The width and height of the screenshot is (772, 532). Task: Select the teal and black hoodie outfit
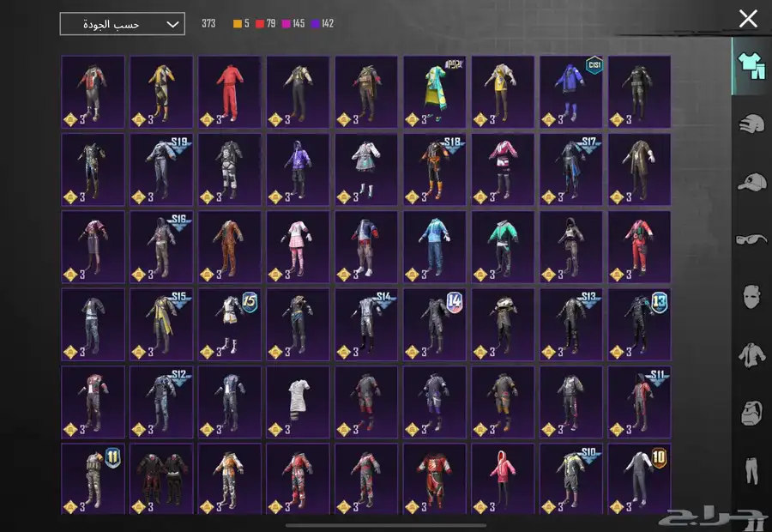[503, 247]
